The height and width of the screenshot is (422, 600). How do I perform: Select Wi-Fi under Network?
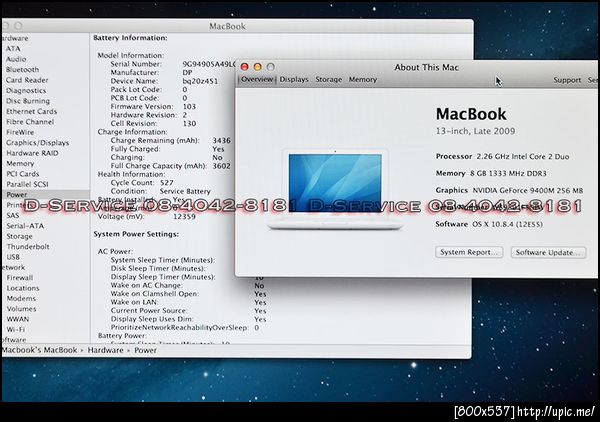(15, 329)
